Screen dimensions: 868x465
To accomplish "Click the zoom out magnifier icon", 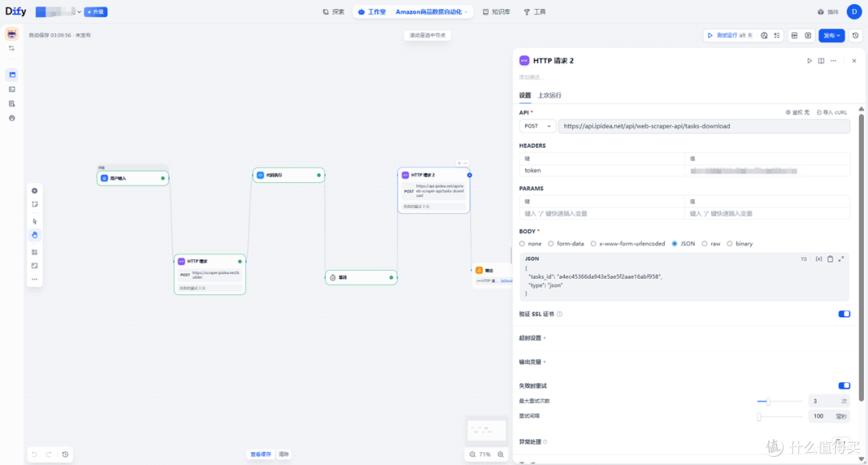I will click(473, 455).
